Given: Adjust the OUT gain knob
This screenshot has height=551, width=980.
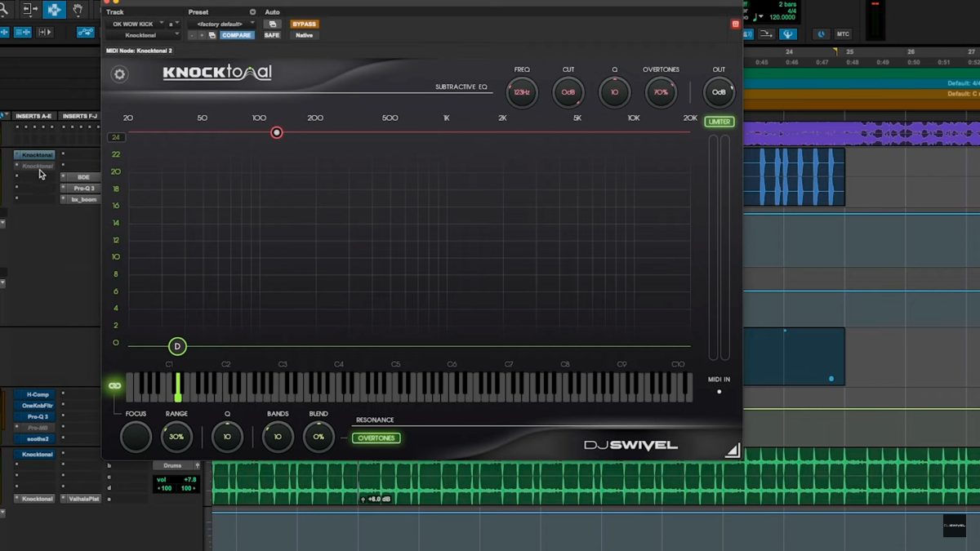Looking at the screenshot, I should click(719, 92).
